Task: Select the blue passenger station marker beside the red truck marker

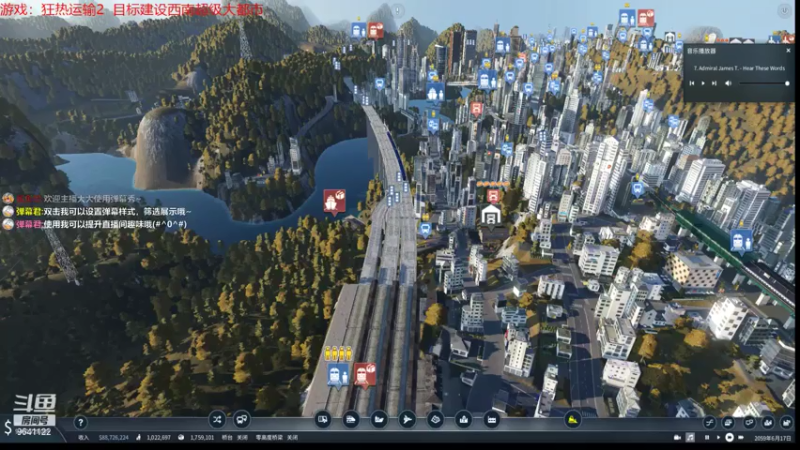Action: point(338,376)
